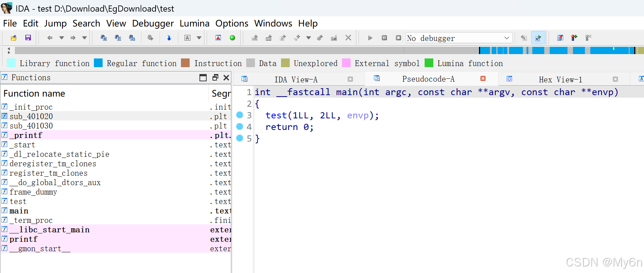This screenshot has height=273, width=644.
Task: Click the blue down-arrow jump icon
Action: click(x=169, y=38)
